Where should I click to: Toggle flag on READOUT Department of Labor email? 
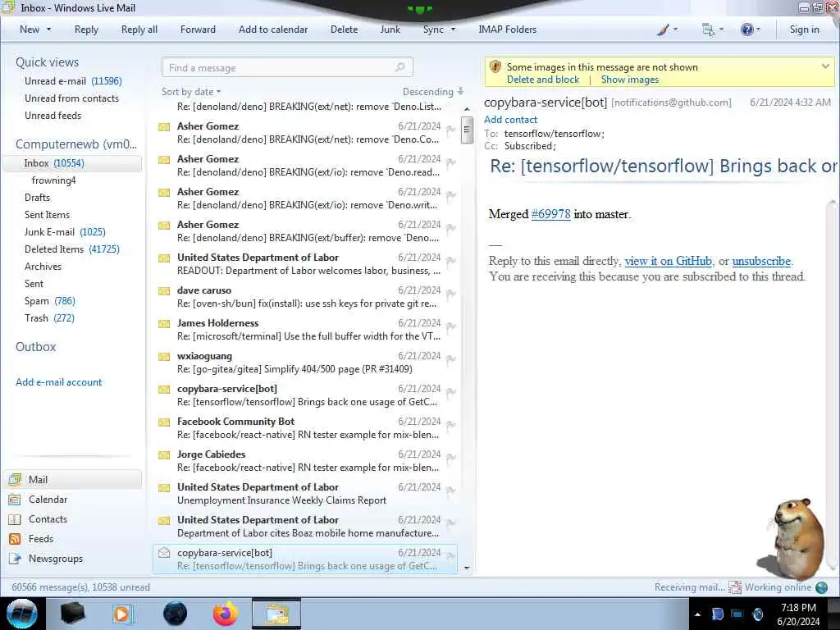(451, 262)
